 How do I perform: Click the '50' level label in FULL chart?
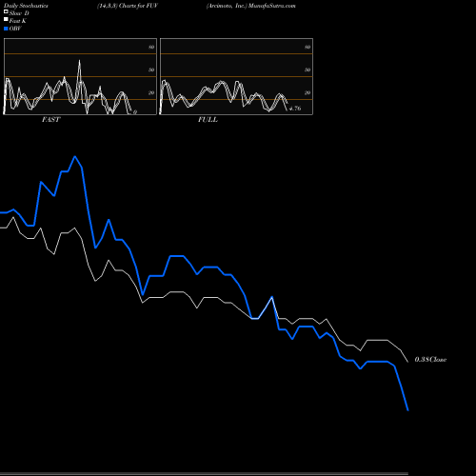point(307,69)
